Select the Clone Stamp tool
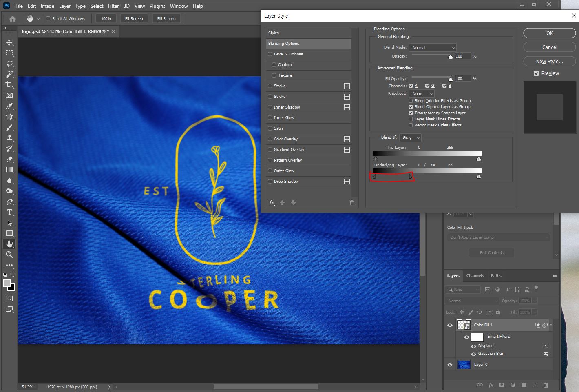The height and width of the screenshot is (392, 579). [9, 138]
